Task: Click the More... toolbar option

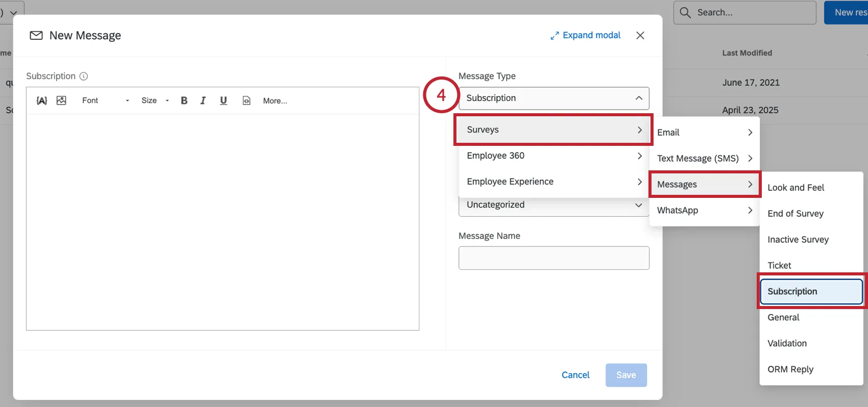Action: 275,101
